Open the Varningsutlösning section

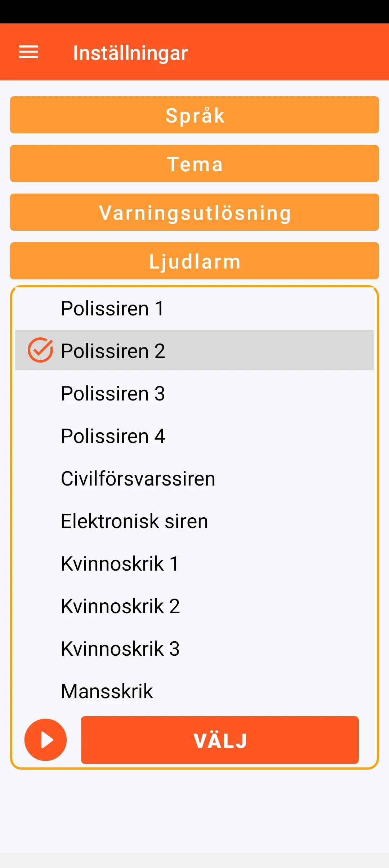coord(194,212)
